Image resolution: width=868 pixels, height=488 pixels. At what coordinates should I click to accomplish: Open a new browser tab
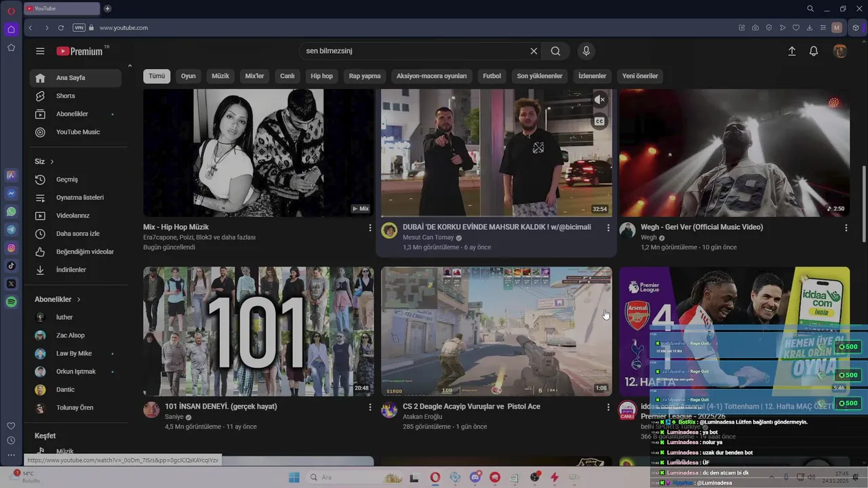[107, 9]
